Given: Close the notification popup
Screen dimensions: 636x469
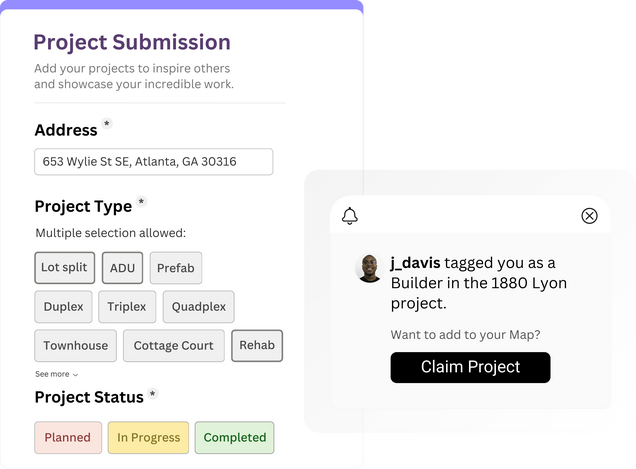Looking at the screenshot, I should [x=589, y=216].
